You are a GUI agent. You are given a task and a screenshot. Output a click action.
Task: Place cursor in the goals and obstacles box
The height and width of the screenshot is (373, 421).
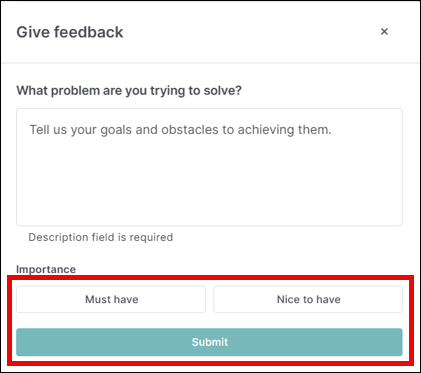click(209, 167)
